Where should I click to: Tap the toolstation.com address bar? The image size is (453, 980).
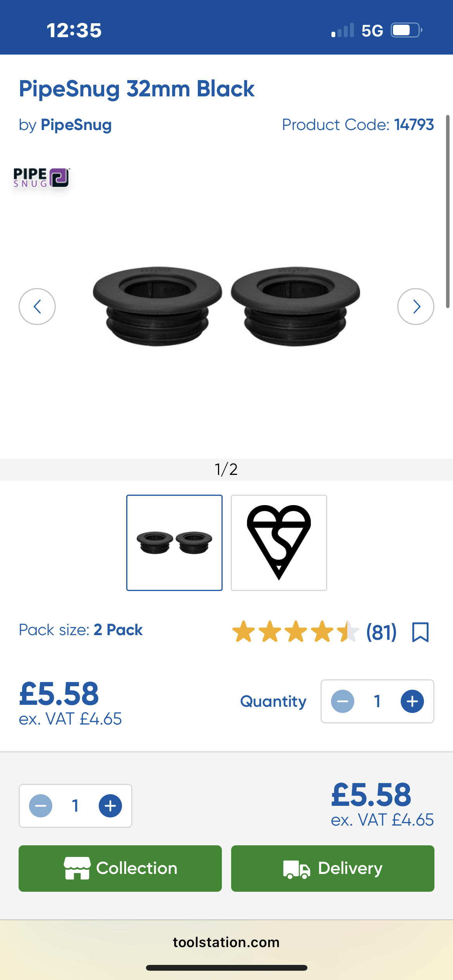(226, 942)
